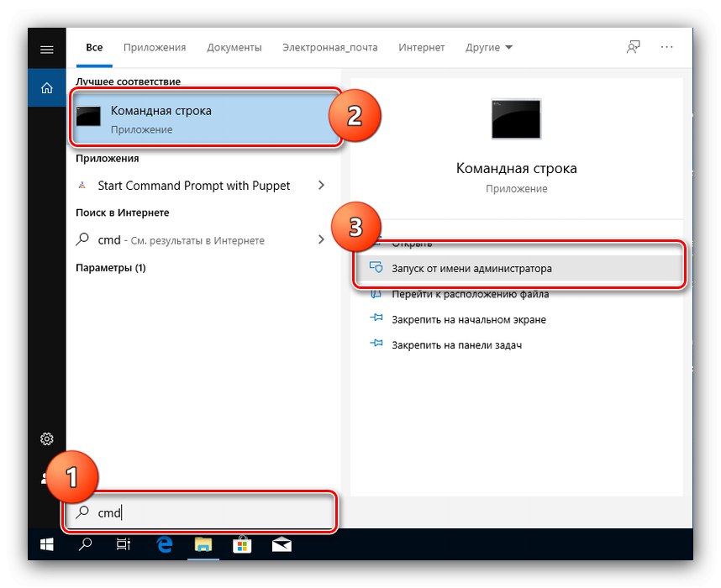The height and width of the screenshot is (588, 721).
Task: Open the ellipsis options menu at top right
Action: [x=667, y=48]
